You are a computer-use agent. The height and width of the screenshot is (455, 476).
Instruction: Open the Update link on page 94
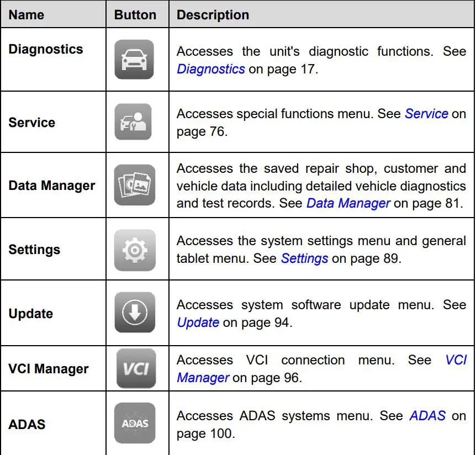pos(198,322)
